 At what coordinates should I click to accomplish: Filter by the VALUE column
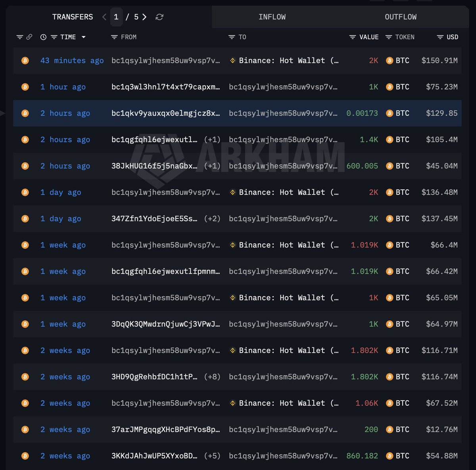[x=352, y=37]
